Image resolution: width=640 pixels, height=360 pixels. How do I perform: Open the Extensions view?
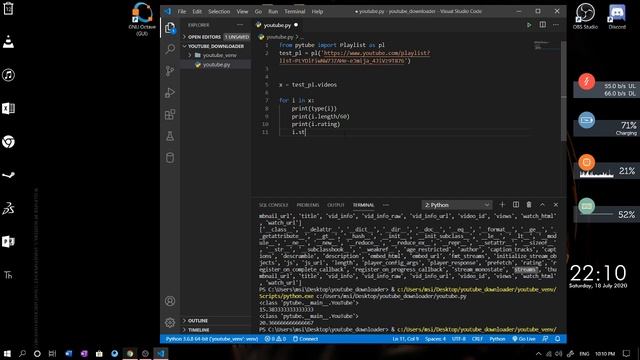coord(170,114)
